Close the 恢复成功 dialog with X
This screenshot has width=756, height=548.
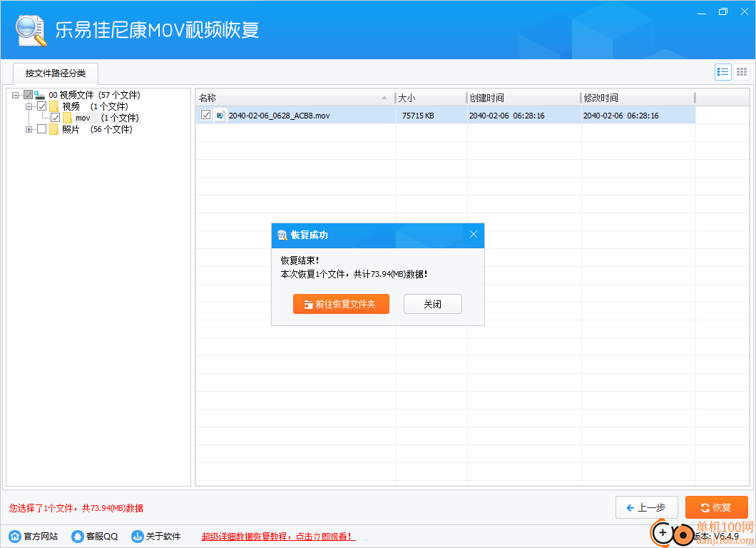coord(474,234)
